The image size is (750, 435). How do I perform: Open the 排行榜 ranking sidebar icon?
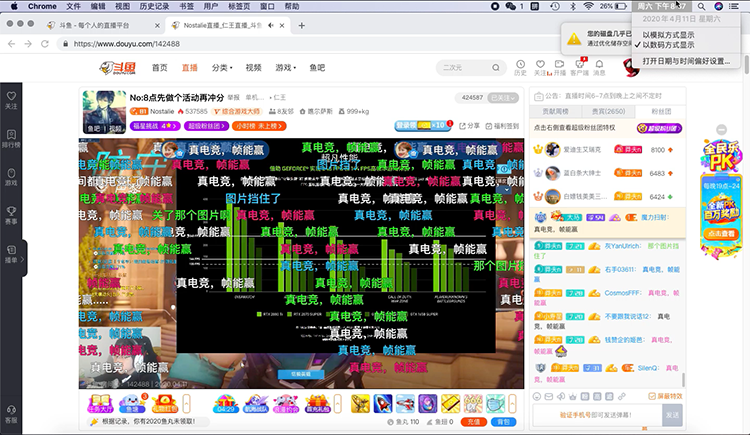(x=11, y=139)
